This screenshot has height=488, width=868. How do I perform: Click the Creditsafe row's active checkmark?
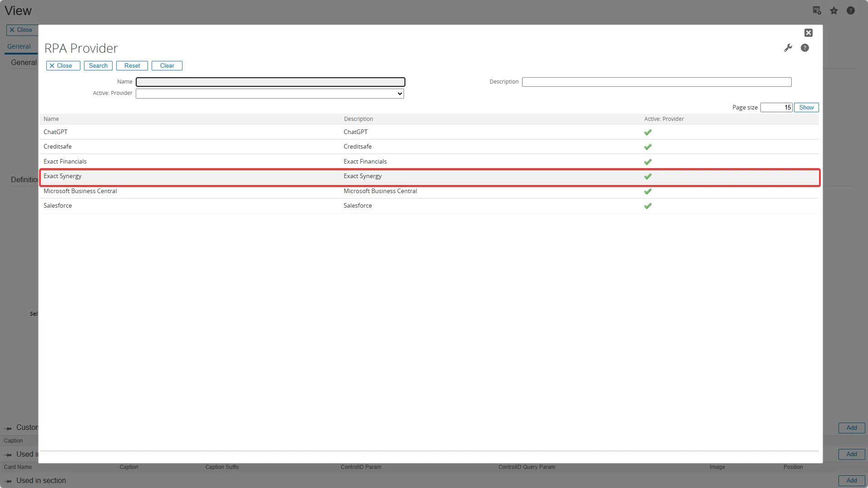[648, 147]
